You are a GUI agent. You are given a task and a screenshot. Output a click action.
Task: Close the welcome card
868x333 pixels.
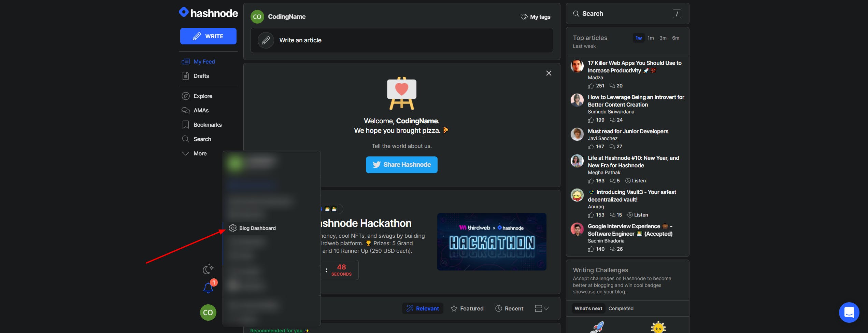point(549,73)
